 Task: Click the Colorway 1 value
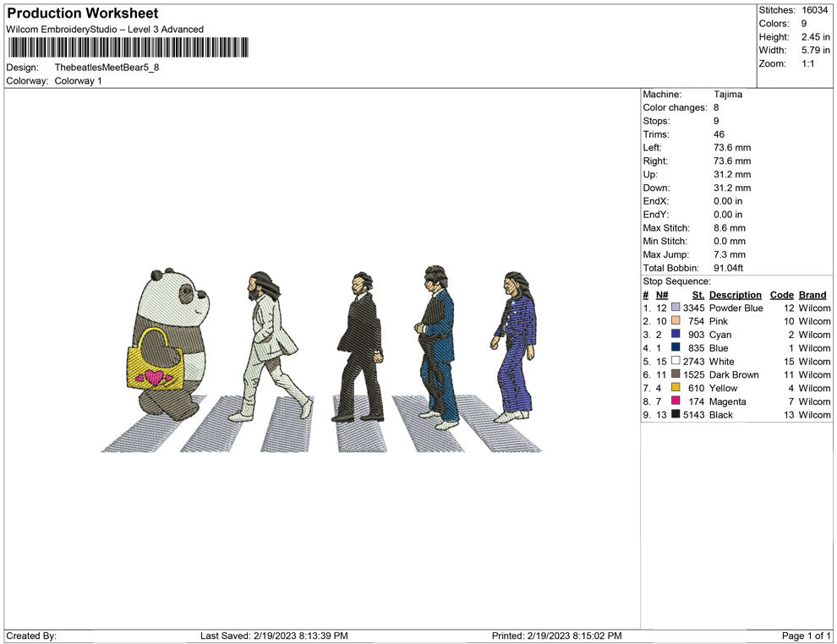coord(78,80)
